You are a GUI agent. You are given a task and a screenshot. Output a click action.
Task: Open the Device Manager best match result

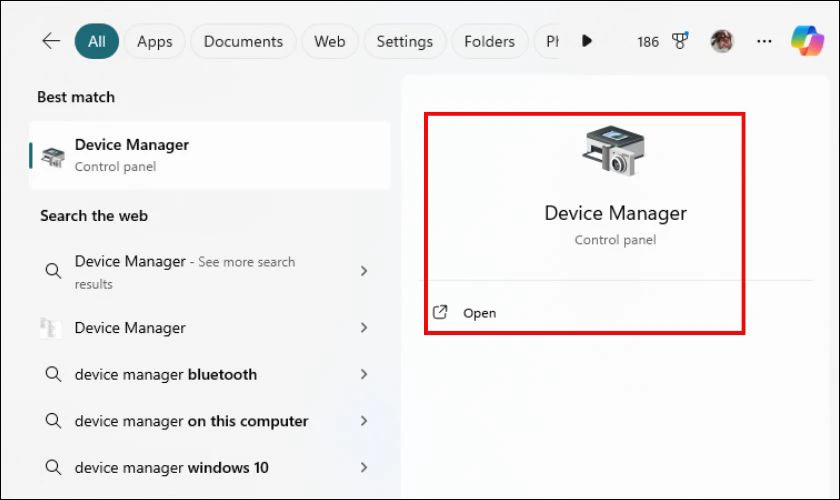[210, 155]
